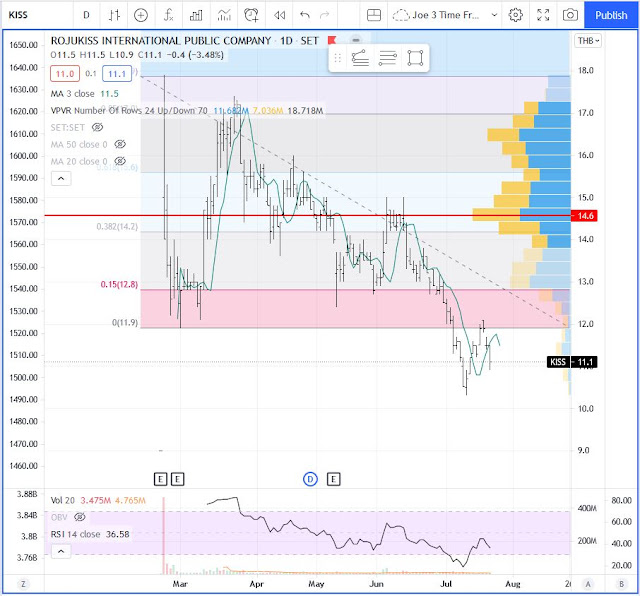Open chart settings gear icon

click(516, 15)
